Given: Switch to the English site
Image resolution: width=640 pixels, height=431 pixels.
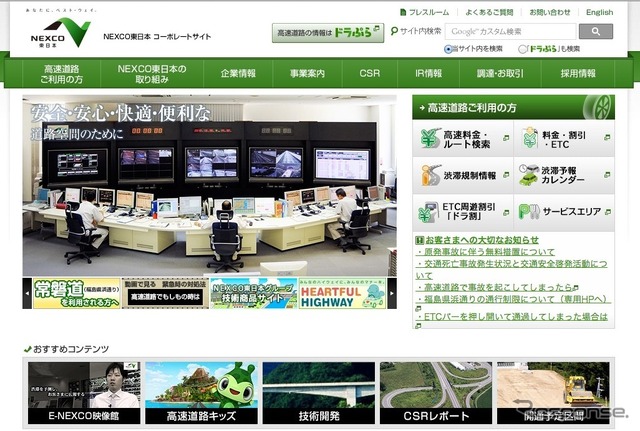Looking at the screenshot, I should (x=599, y=12).
